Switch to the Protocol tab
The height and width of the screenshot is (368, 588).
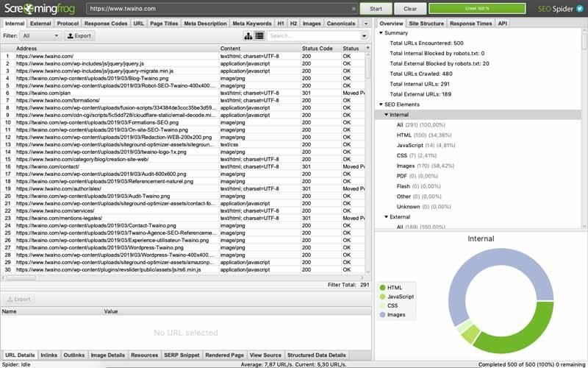68,24
